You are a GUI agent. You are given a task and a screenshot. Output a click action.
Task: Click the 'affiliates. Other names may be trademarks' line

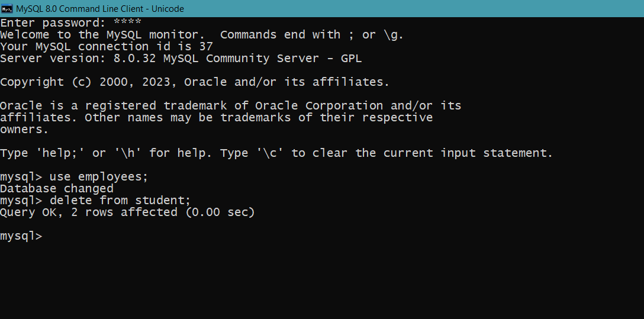coord(217,118)
